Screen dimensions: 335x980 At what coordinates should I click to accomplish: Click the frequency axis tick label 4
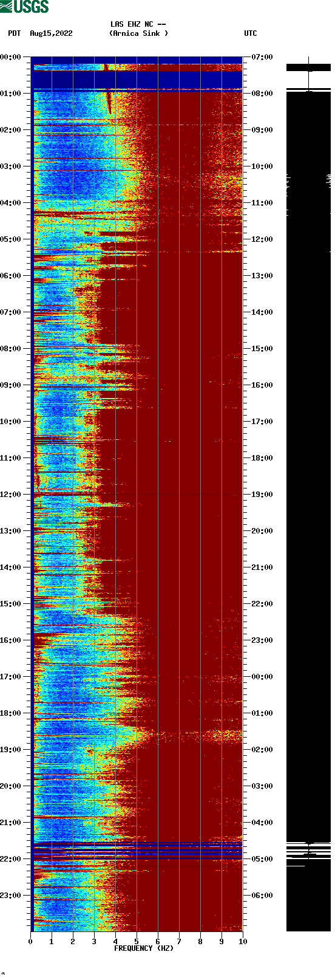[x=115, y=942]
